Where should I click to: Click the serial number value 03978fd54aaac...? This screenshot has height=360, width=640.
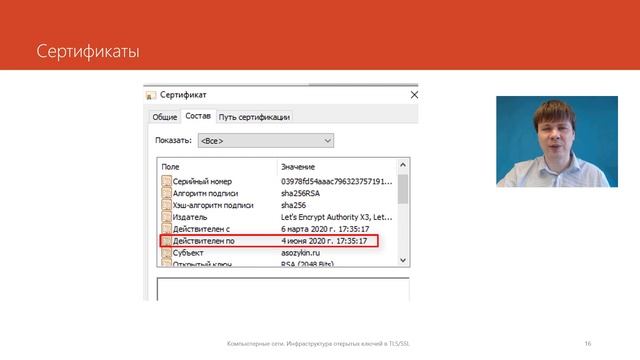click(x=336, y=181)
